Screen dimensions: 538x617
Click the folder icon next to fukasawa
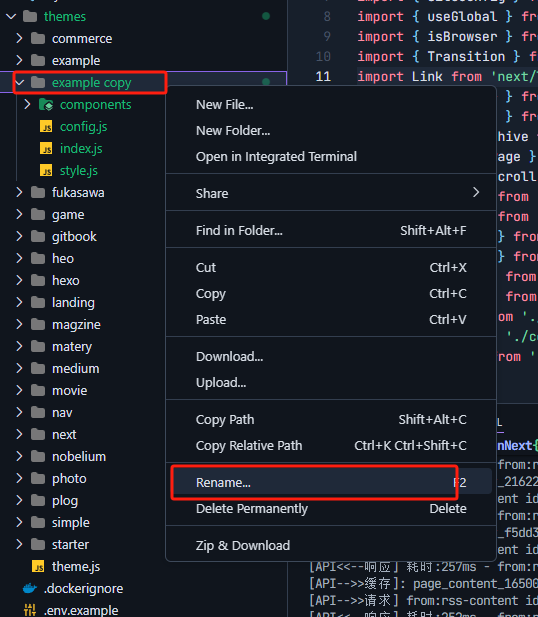point(38,193)
